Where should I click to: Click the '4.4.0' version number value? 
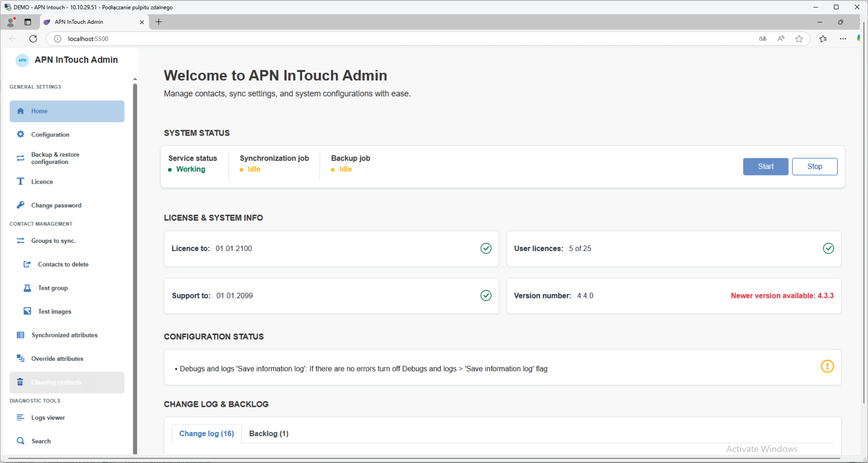(585, 296)
